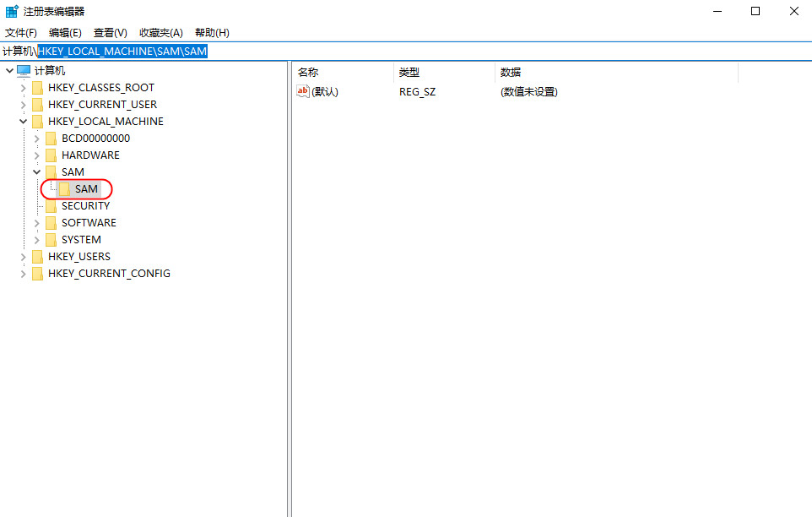Click the BCD00000000 key folder icon
812x517 pixels.
(51, 138)
